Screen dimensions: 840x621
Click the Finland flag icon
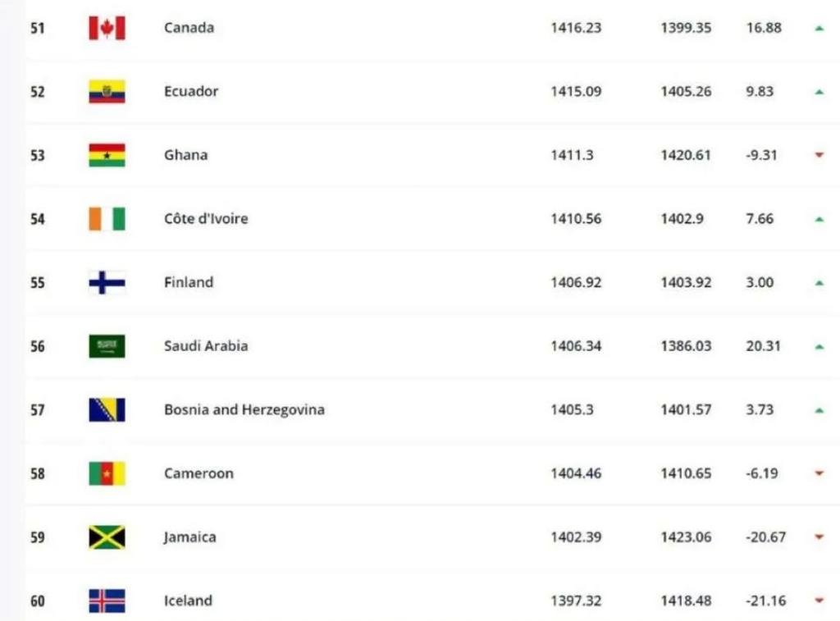click(107, 282)
